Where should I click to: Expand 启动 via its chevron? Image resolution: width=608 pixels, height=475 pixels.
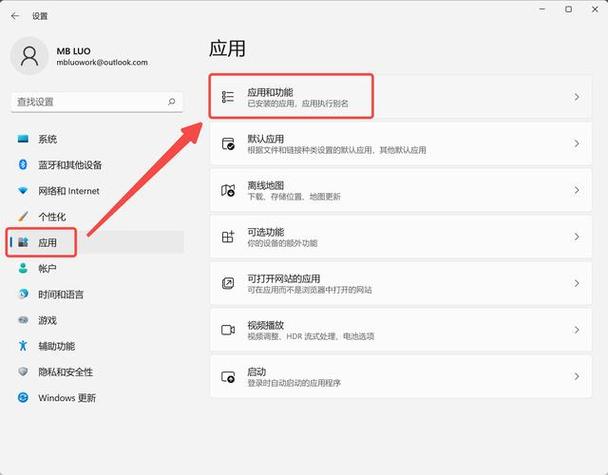[x=577, y=377]
